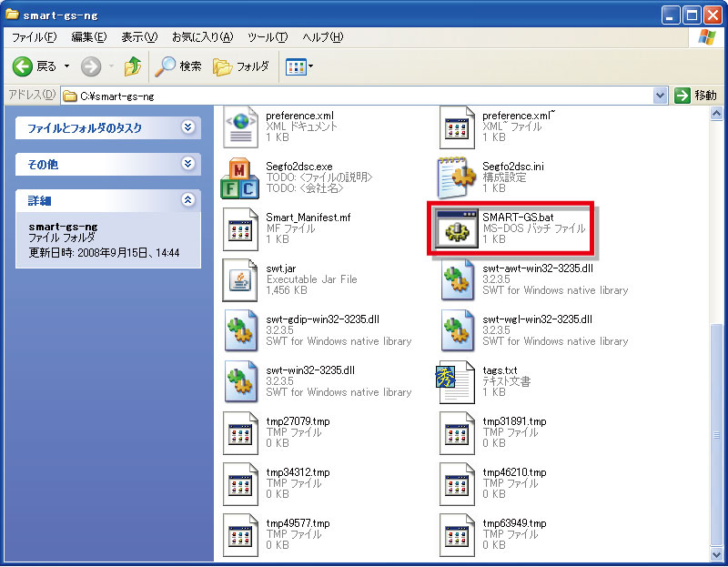Click the 移動 Go button
728x567 pixels.
695,96
